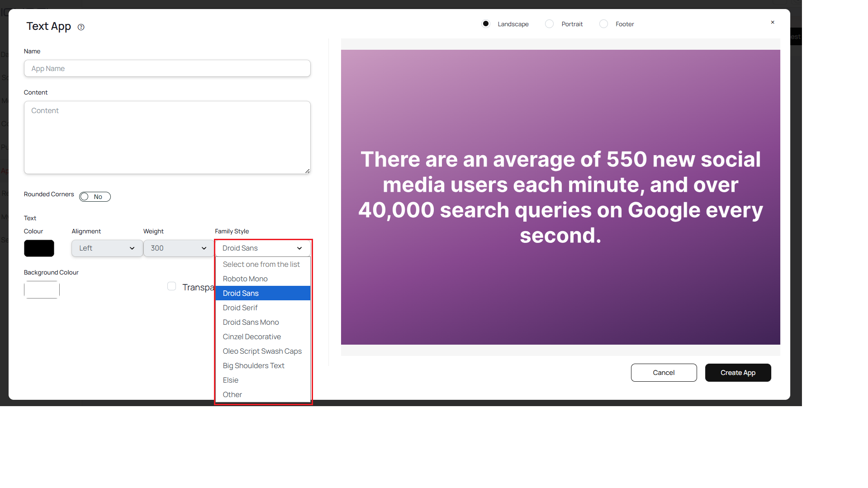Select the Landscape orientation radio button
Screen dimensions: 868x488
point(486,24)
